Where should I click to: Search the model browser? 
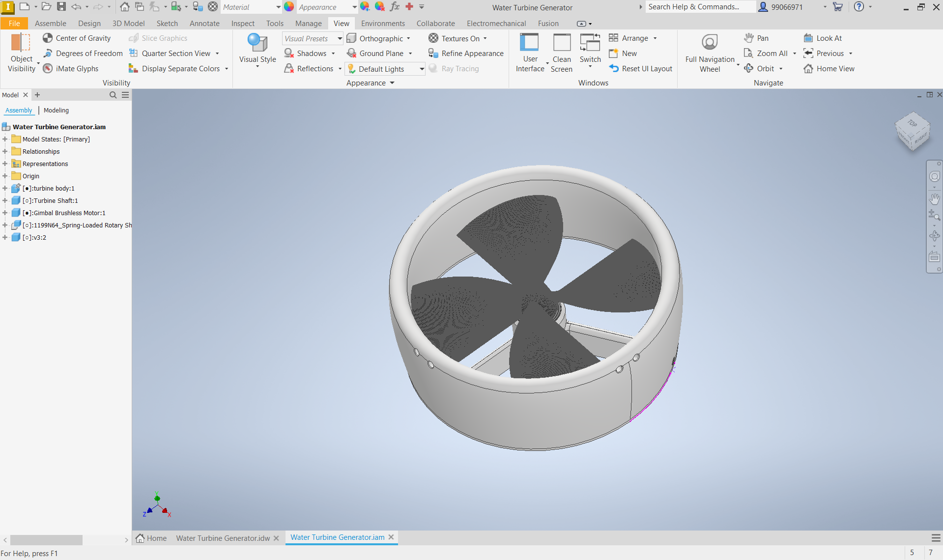pyautogui.click(x=113, y=95)
